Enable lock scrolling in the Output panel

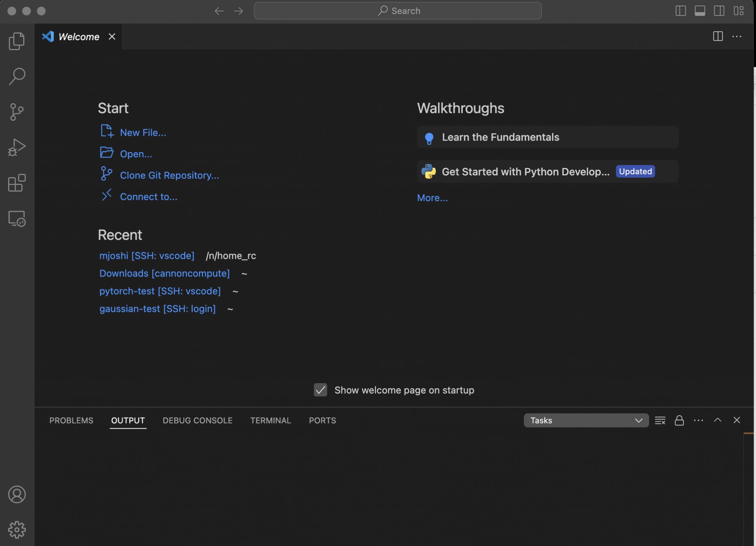tap(679, 420)
